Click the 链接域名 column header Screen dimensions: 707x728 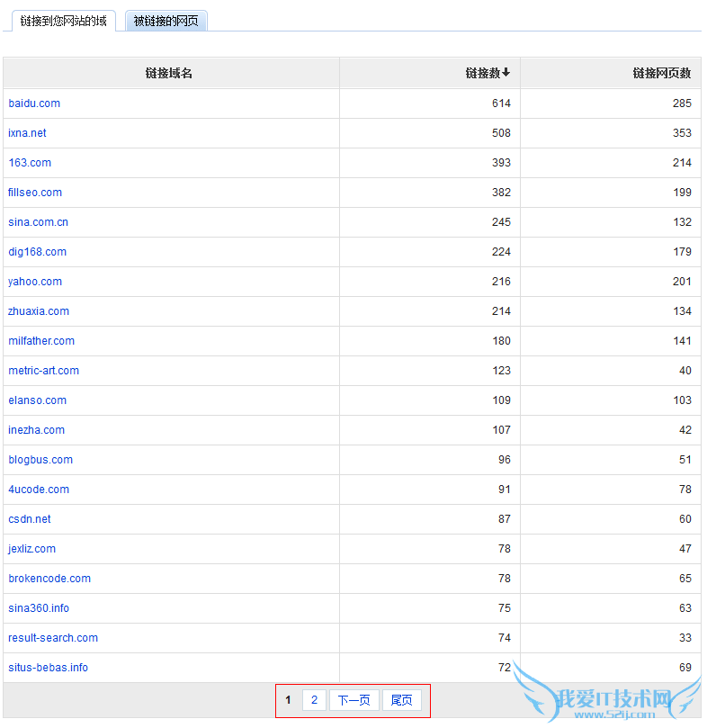168,73
